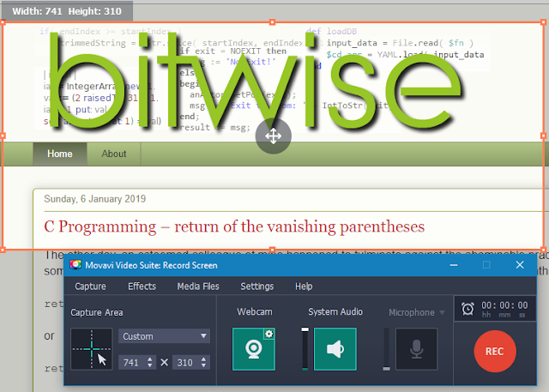The height and width of the screenshot is (392, 549).
Task: Open the Capture menu
Action: 90,286
